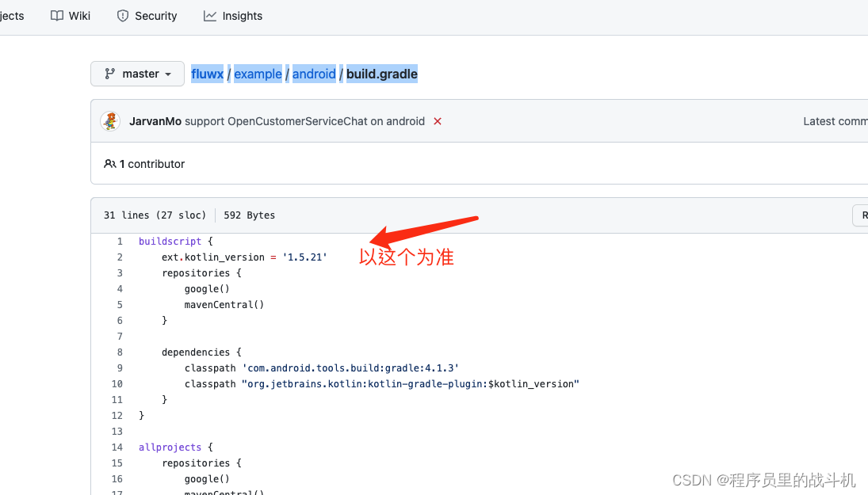
Task: Click 'com.android.tools.build:gradle:4.1.3' classpath string
Action: [x=350, y=367]
